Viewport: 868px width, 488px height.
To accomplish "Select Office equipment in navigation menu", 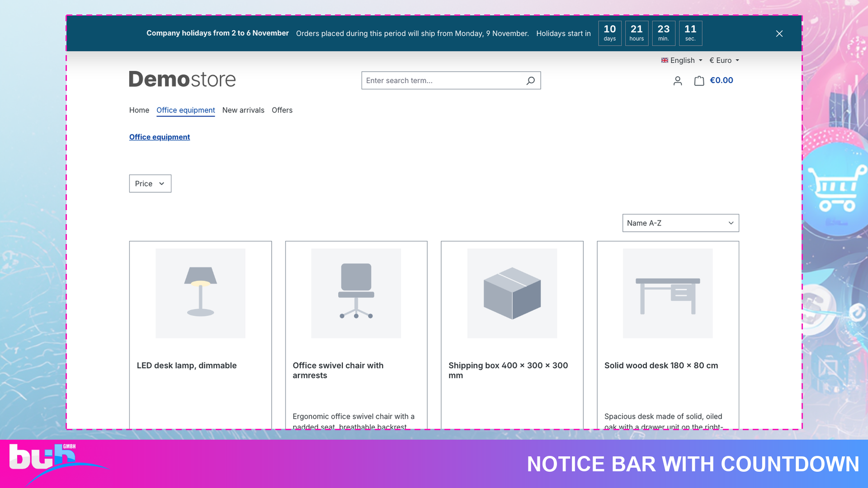I will (186, 110).
